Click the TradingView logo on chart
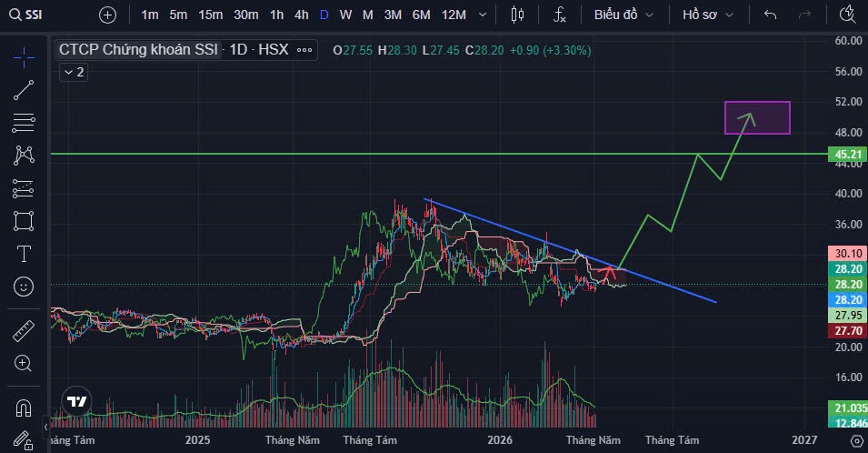The width and height of the screenshot is (868, 453). [77, 401]
